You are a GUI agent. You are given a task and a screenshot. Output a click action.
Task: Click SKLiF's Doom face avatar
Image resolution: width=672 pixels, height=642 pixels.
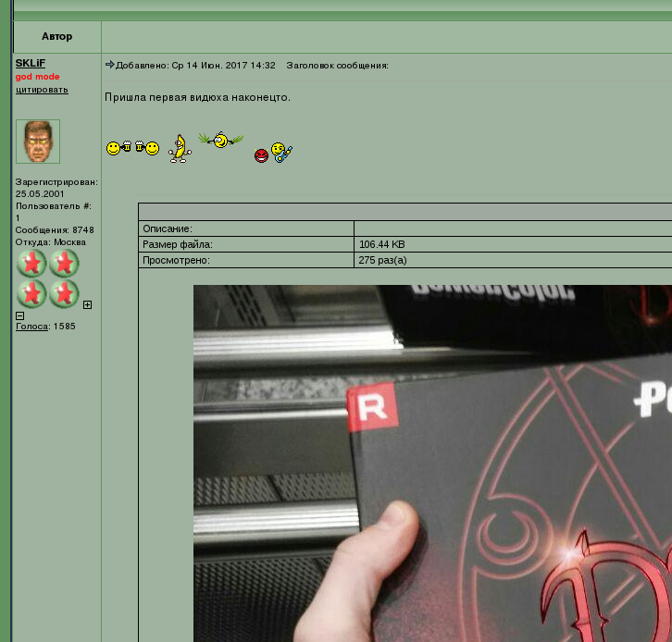[38, 142]
